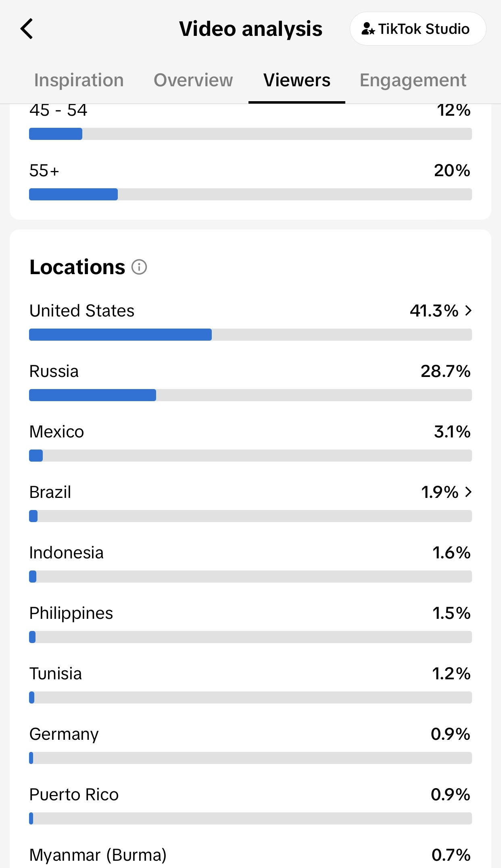
Task: Tap the back arrow icon
Action: coord(27,29)
